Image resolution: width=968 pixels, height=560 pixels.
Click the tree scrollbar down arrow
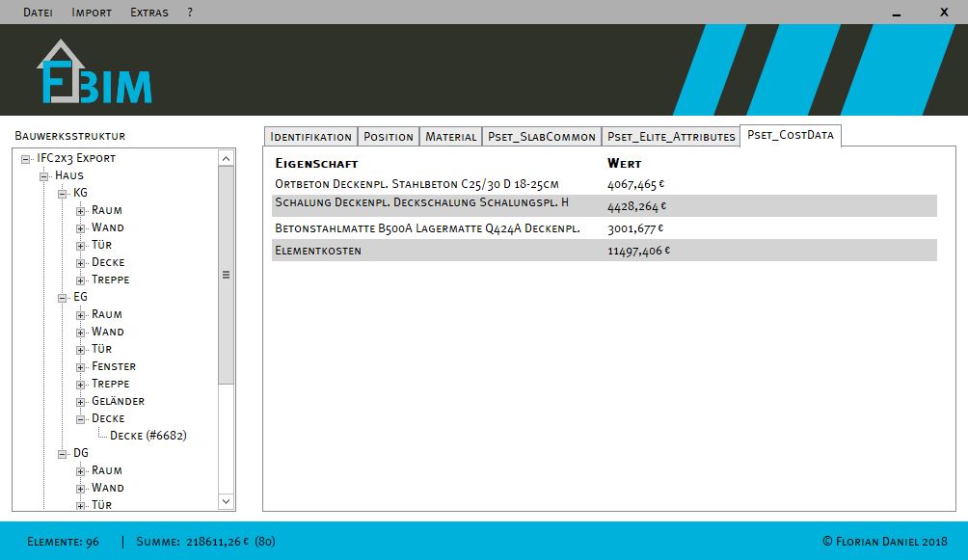(x=227, y=501)
